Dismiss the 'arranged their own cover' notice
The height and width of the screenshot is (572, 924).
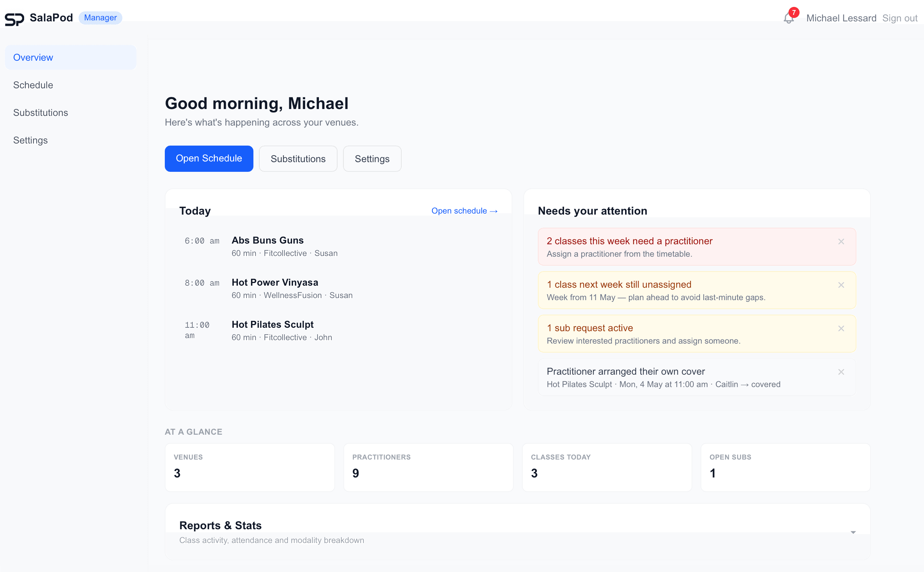point(841,372)
